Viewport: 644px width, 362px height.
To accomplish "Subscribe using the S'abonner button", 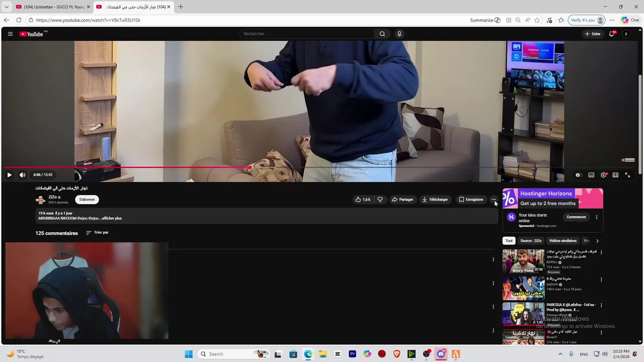I will 87,200.
